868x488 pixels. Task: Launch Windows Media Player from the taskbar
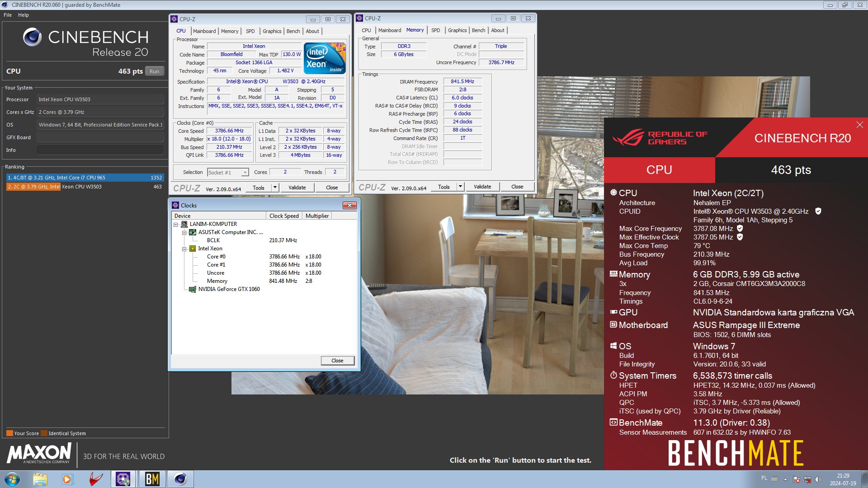67,479
